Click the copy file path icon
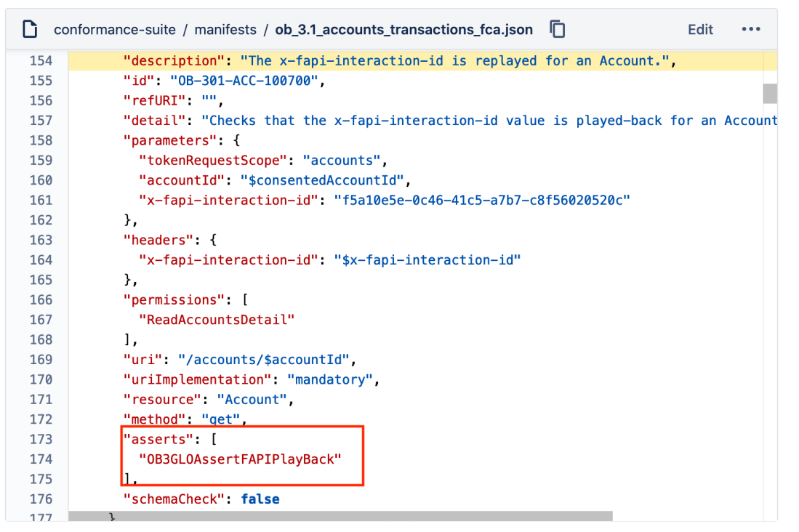799x532 pixels. [555, 29]
